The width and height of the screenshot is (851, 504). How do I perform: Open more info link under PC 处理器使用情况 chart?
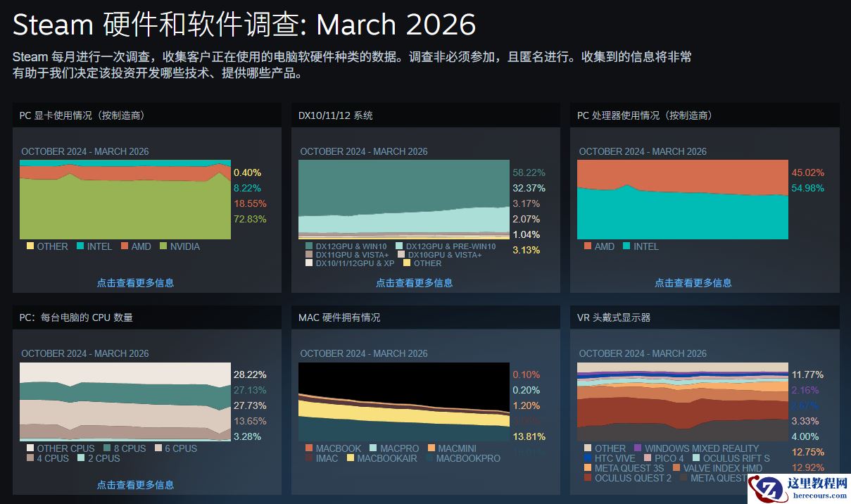(693, 283)
